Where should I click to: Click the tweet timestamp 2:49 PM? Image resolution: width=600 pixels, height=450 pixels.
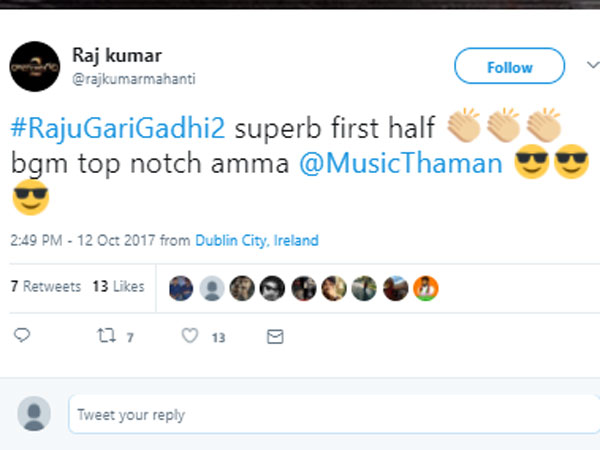click(x=36, y=241)
